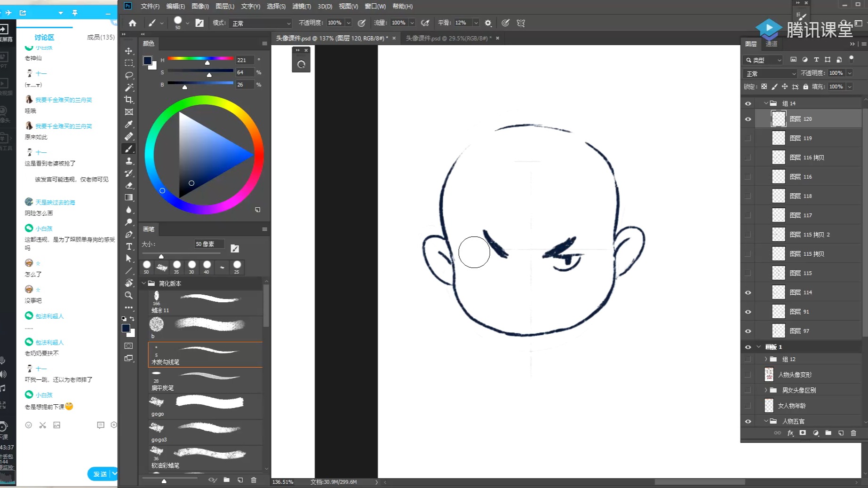The width and height of the screenshot is (868, 488).
Task: Adjust hue H slider handle
Action: pyautogui.click(x=207, y=63)
